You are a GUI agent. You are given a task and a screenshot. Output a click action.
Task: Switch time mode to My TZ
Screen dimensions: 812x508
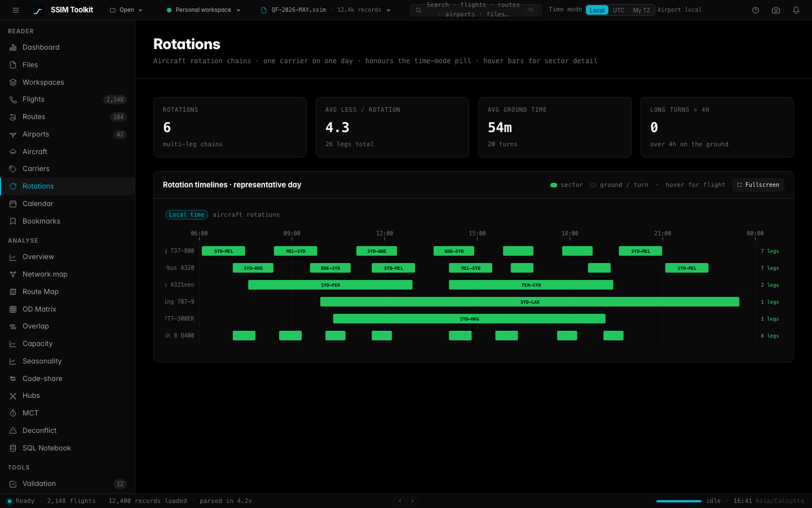(641, 10)
